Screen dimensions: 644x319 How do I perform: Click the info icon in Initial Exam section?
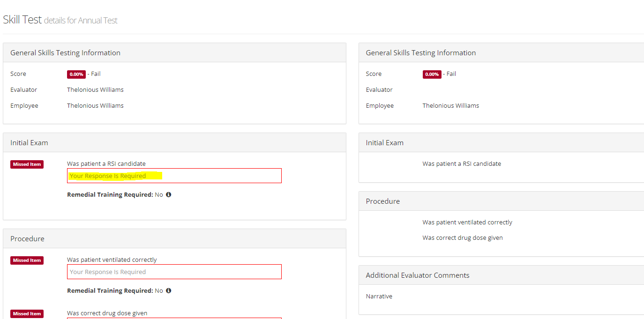click(x=168, y=194)
